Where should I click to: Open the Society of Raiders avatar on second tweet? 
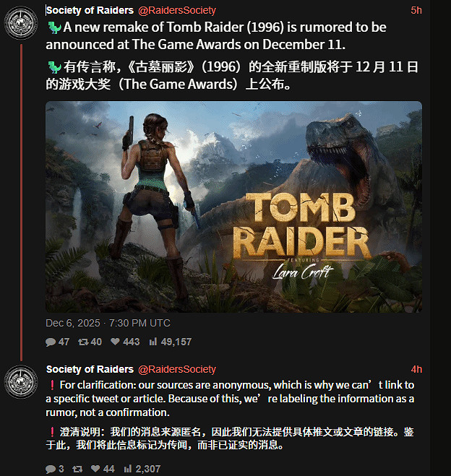[x=21, y=382]
